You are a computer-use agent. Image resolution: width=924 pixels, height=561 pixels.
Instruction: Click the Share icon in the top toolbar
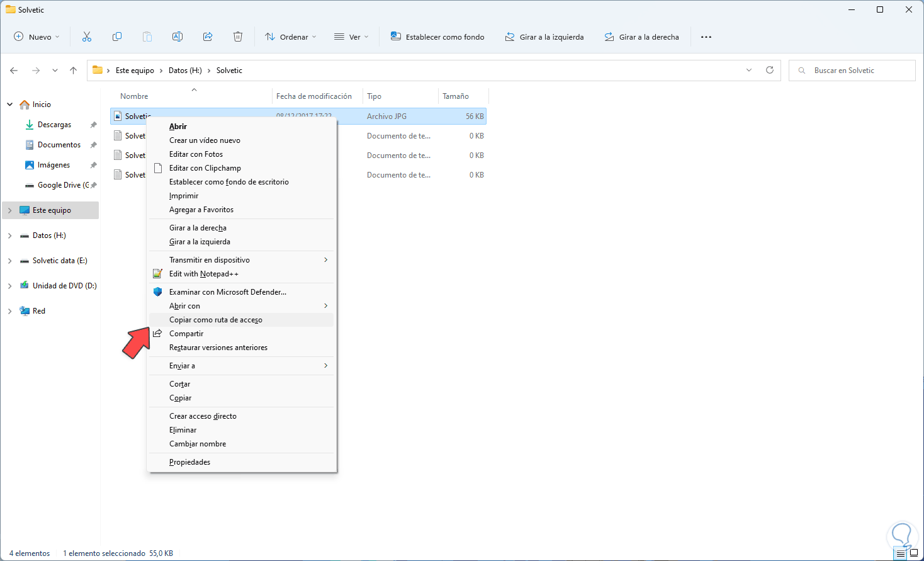(208, 37)
